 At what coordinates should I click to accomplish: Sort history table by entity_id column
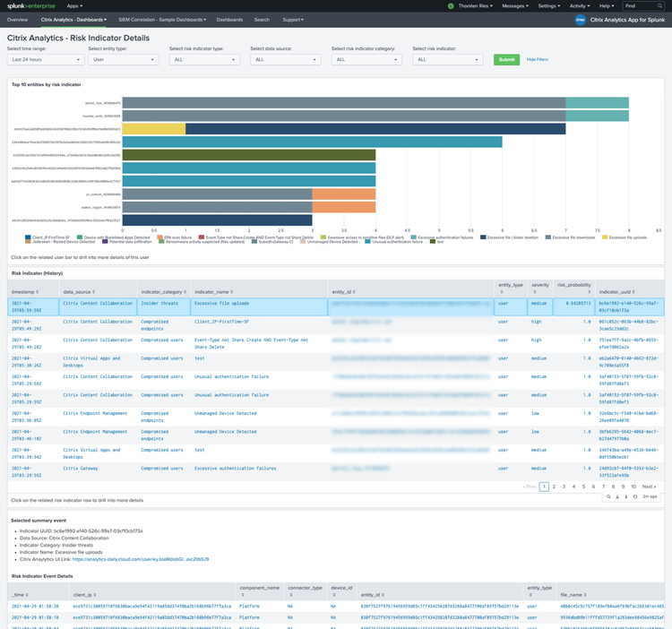click(x=343, y=292)
